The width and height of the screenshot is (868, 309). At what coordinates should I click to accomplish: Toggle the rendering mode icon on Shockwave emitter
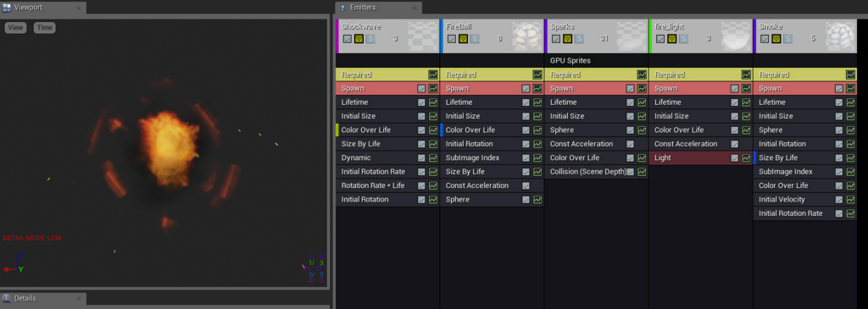point(359,39)
